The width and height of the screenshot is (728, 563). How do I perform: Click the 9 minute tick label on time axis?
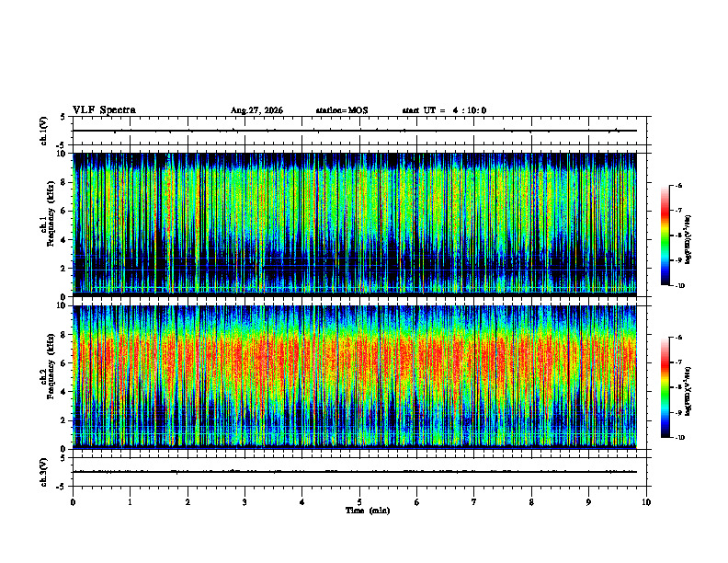(588, 502)
